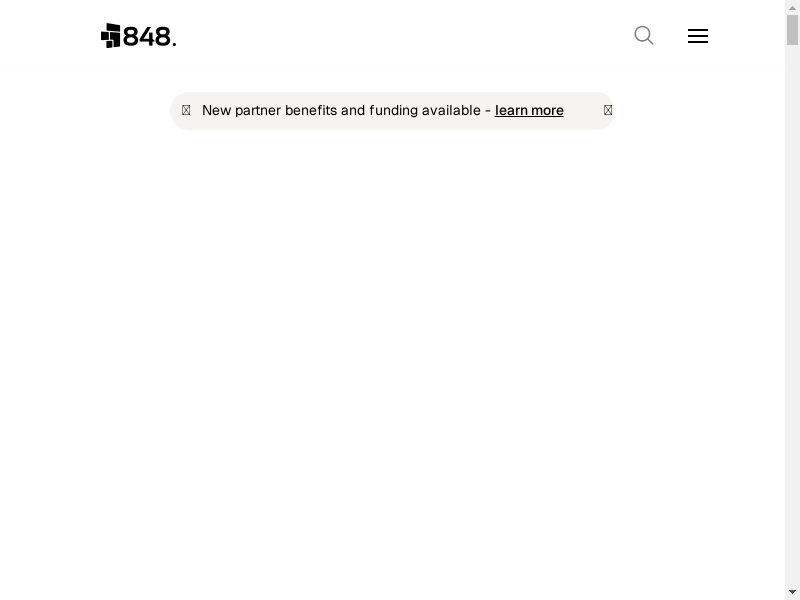Click the 848 logo square mark
This screenshot has height=600, width=800.
pos(111,36)
